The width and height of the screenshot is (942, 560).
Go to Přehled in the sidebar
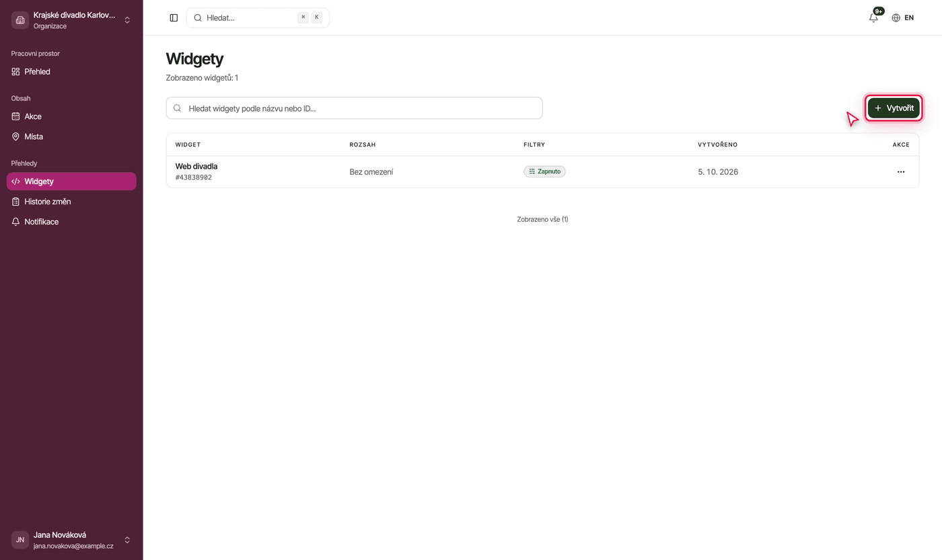(71, 72)
